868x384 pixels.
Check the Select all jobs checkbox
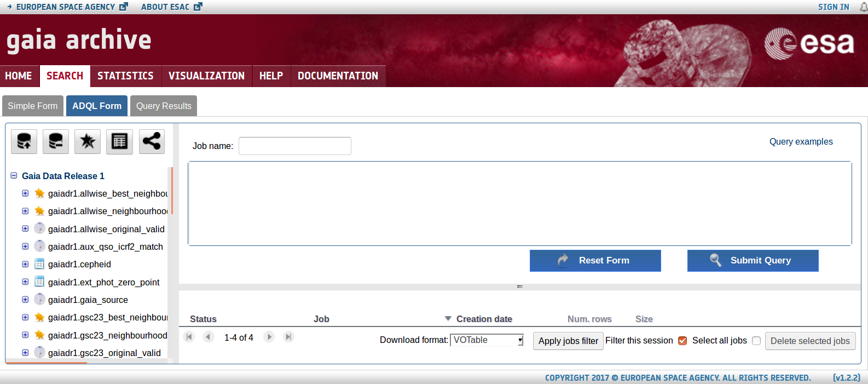point(756,341)
